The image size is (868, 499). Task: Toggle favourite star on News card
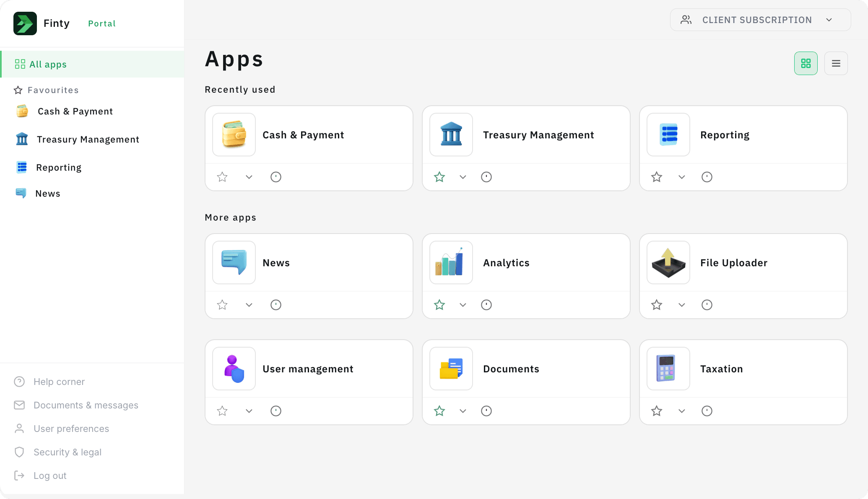coord(222,305)
